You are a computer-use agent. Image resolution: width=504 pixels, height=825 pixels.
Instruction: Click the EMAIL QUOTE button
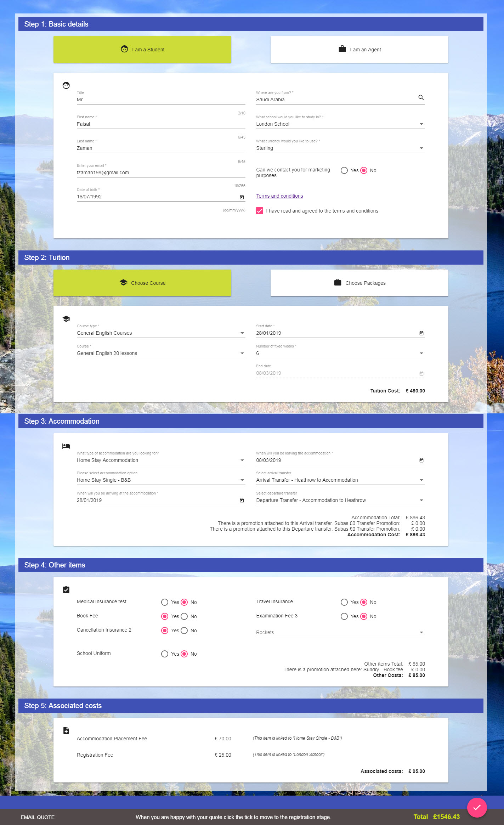click(x=38, y=817)
